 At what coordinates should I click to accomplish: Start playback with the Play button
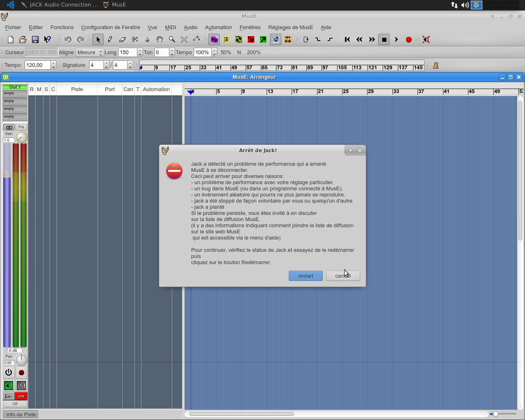(x=396, y=39)
